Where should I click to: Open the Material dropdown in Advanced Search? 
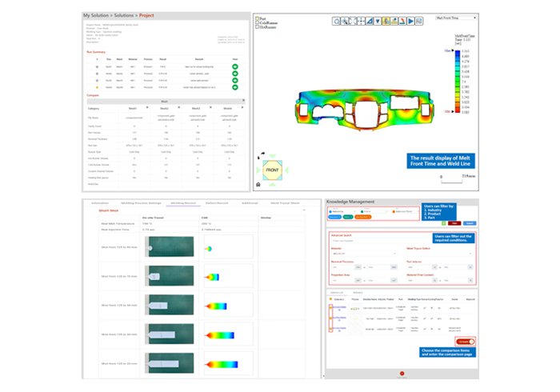click(x=364, y=254)
